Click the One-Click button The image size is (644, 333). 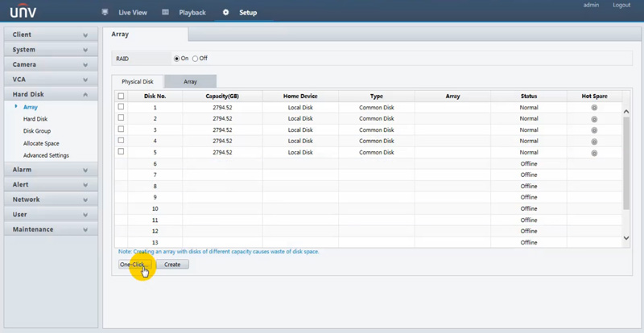tap(134, 265)
